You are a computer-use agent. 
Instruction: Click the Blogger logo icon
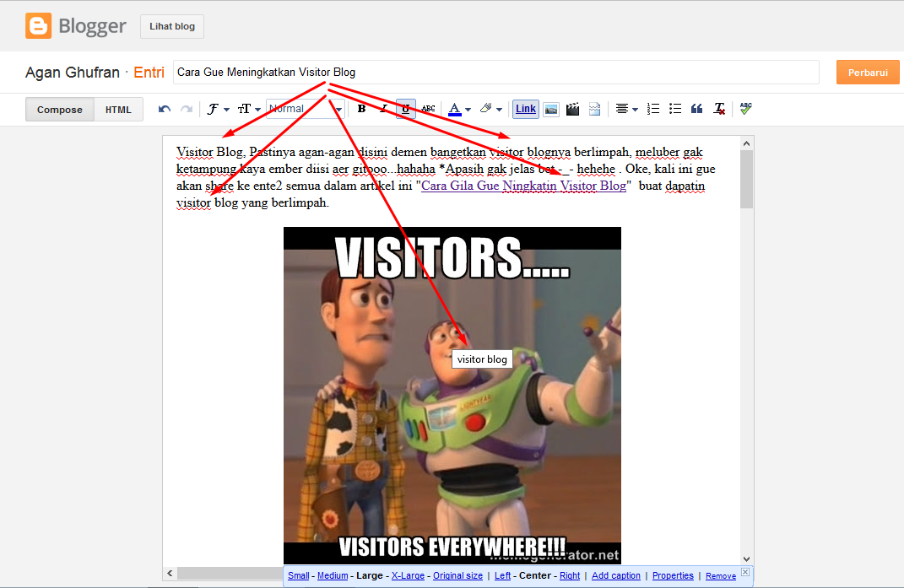click(38, 26)
